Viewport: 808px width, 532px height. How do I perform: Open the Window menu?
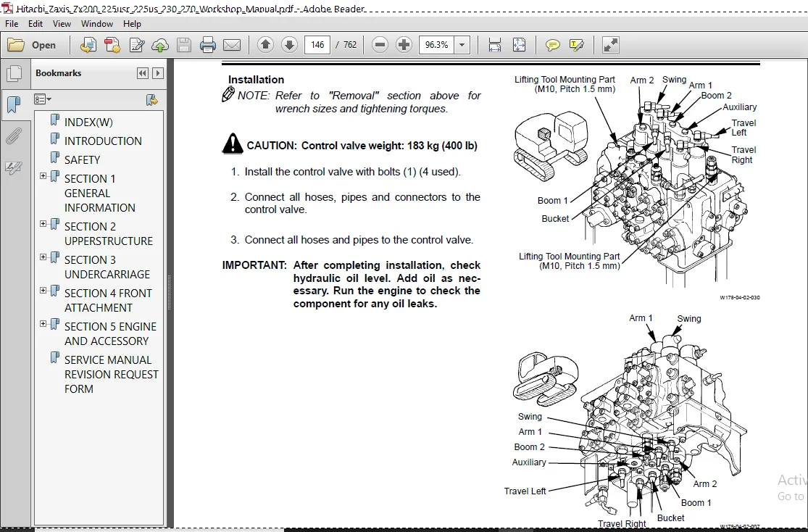pyautogui.click(x=97, y=24)
